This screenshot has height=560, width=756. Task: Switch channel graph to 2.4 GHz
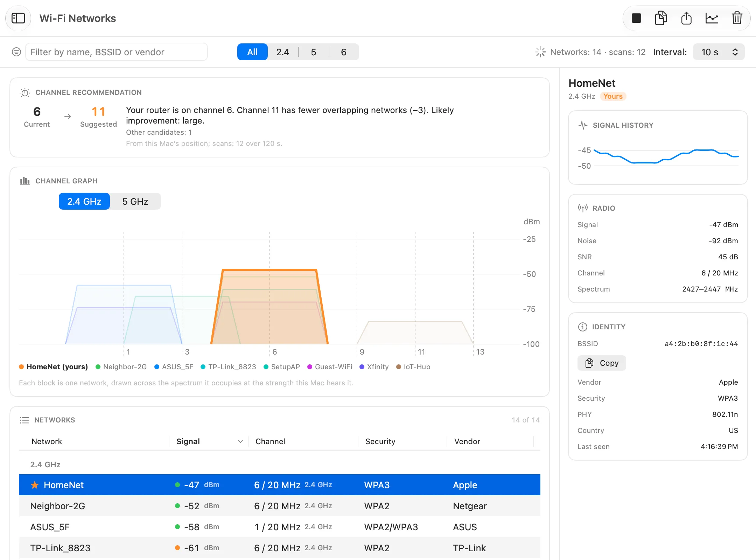(84, 202)
